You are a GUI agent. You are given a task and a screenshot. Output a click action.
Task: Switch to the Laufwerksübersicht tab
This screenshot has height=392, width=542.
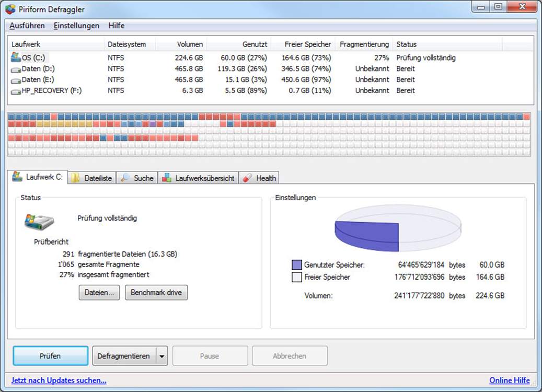click(199, 178)
